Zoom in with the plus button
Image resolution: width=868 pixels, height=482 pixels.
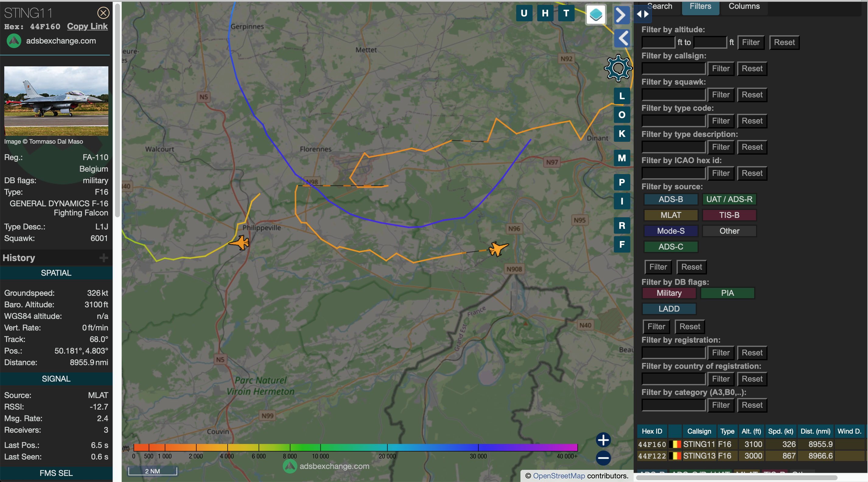pos(603,440)
